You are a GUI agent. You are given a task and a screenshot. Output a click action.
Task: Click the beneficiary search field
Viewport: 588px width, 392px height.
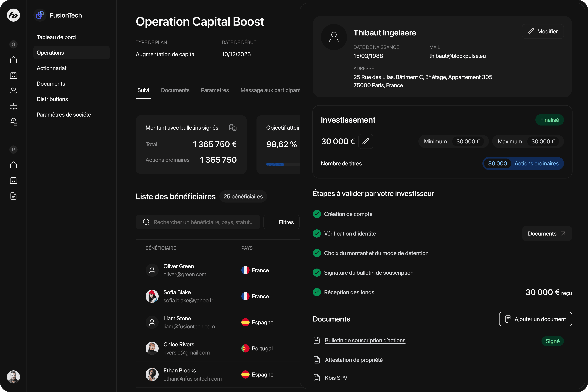pyautogui.click(x=203, y=222)
